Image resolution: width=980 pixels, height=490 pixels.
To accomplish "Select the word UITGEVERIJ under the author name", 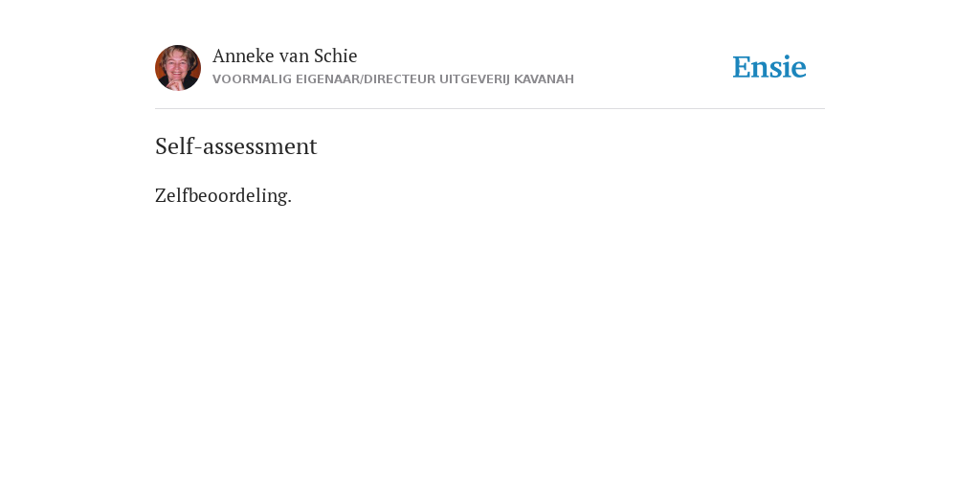I will coord(475,79).
